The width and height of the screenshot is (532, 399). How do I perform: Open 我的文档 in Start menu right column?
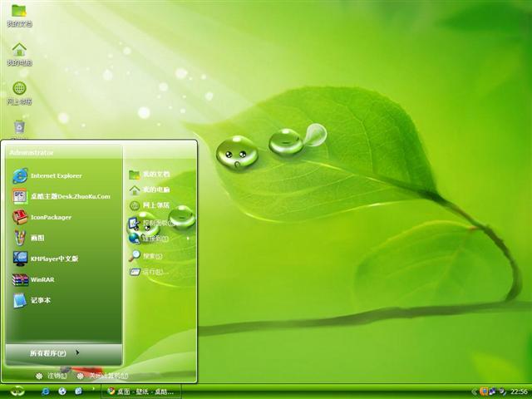pos(150,175)
